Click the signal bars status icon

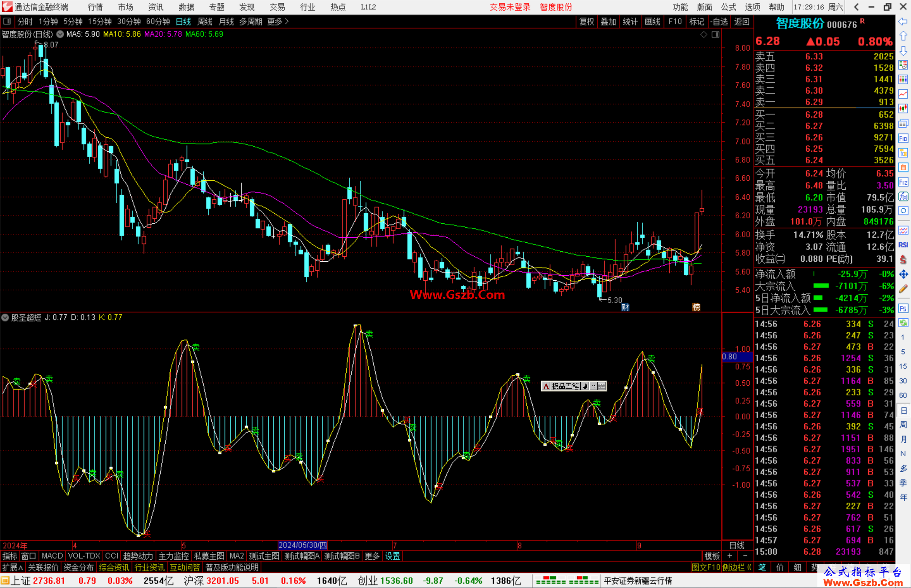(566, 580)
